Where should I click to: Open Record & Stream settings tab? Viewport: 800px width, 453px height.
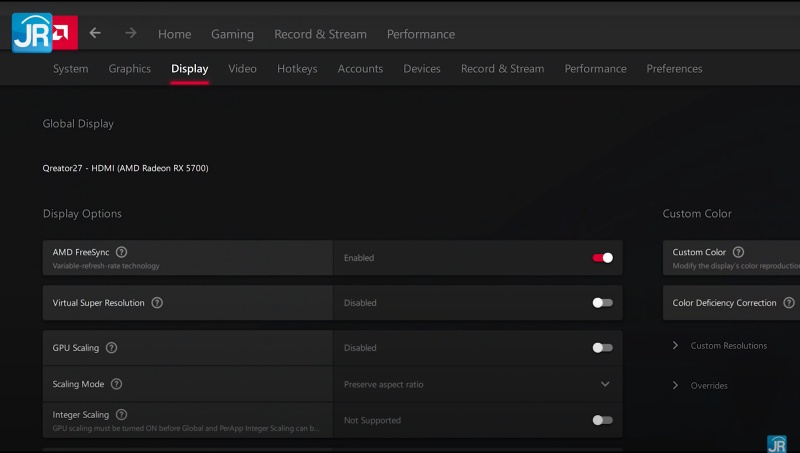(503, 68)
